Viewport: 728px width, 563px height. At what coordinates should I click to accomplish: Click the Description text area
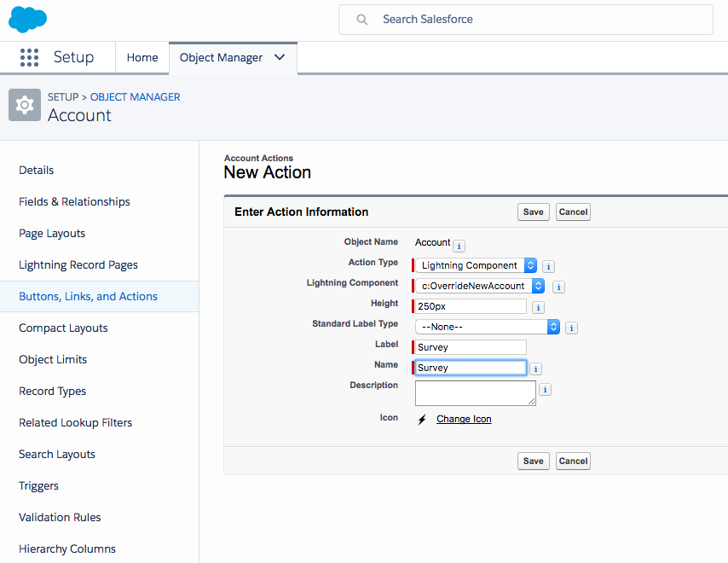tap(476, 393)
